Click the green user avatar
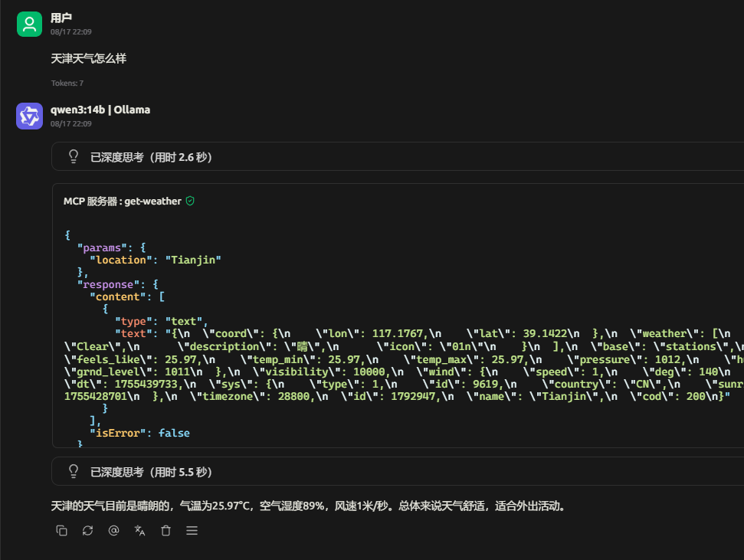Viewport: 744px width, 560px height. click(x=29, y=24)
